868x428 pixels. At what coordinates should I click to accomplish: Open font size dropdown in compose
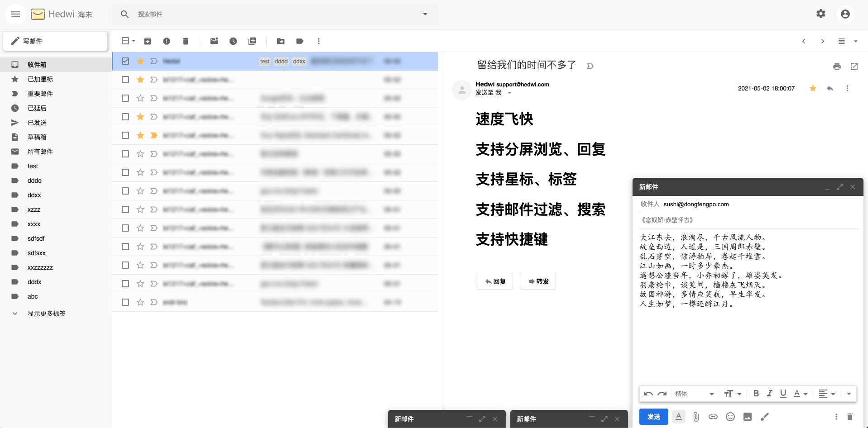[733, 394]
